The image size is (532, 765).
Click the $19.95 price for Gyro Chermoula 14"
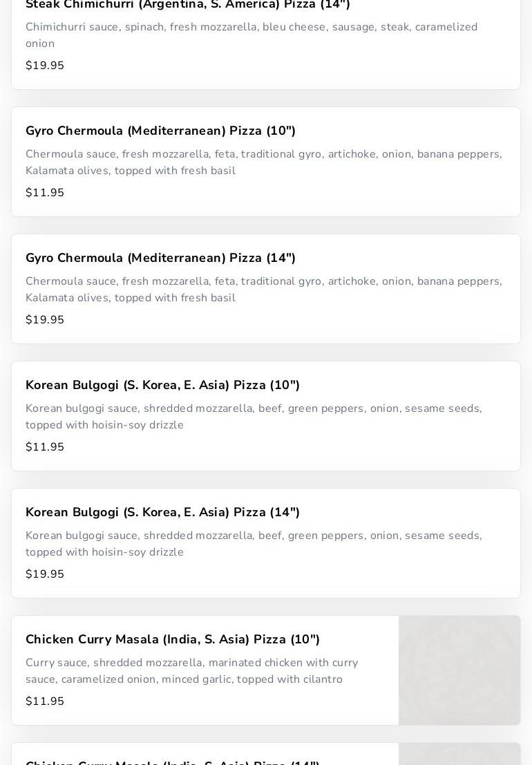(45, 320)
